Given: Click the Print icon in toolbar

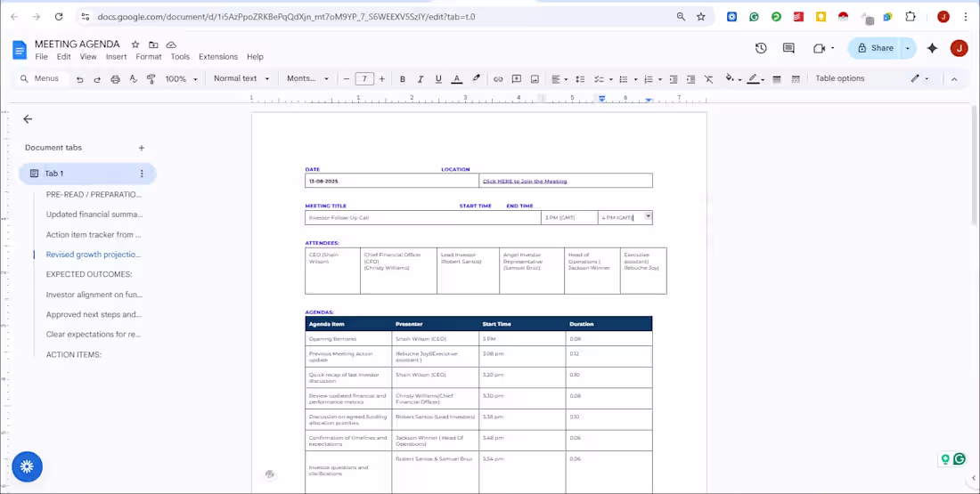Looking at the screenshot, I should coord(115,79).
